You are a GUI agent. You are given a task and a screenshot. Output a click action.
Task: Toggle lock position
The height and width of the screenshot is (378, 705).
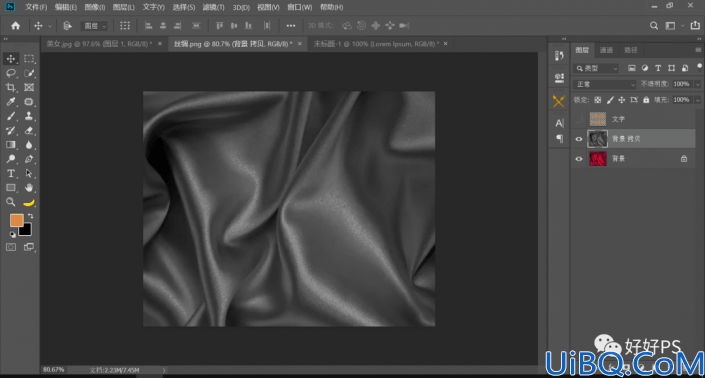(x=621, y=100)
